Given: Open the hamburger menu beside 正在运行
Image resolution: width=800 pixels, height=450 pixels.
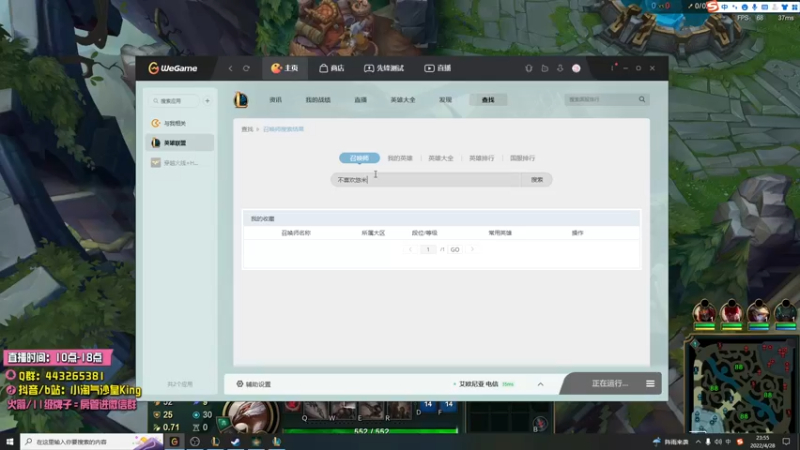Looking at the screenshot, I should [x=650, y=384].
